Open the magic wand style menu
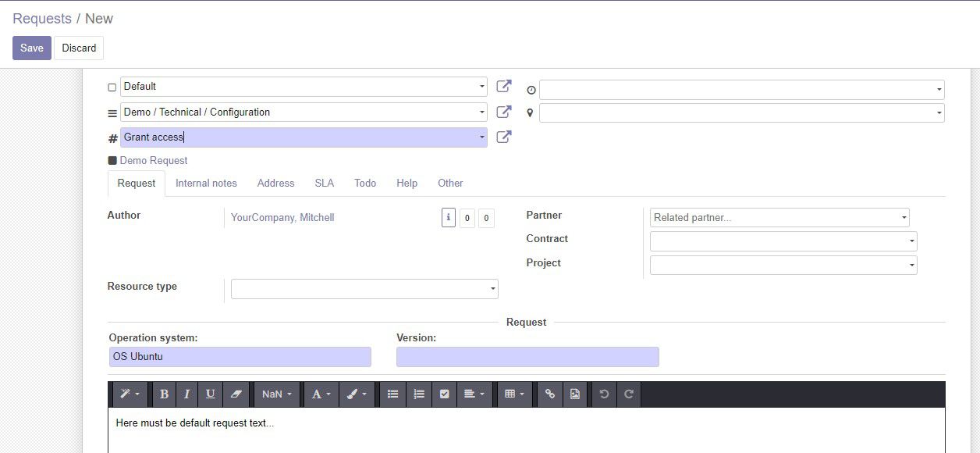Screen dimensions: 980x453 click(x=130, y=394)
